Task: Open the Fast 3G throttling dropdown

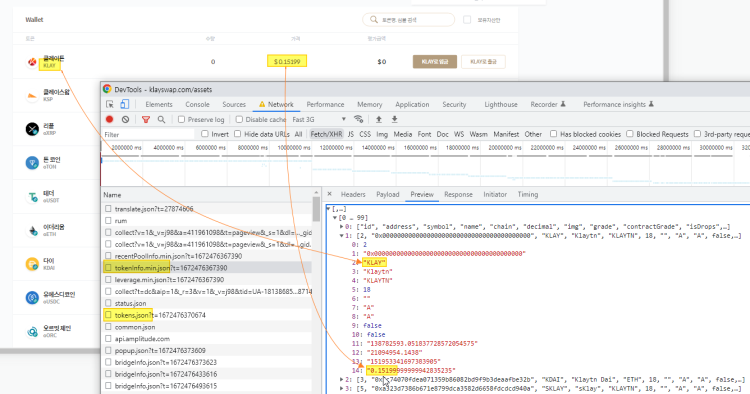Action: tap(319, 120)
